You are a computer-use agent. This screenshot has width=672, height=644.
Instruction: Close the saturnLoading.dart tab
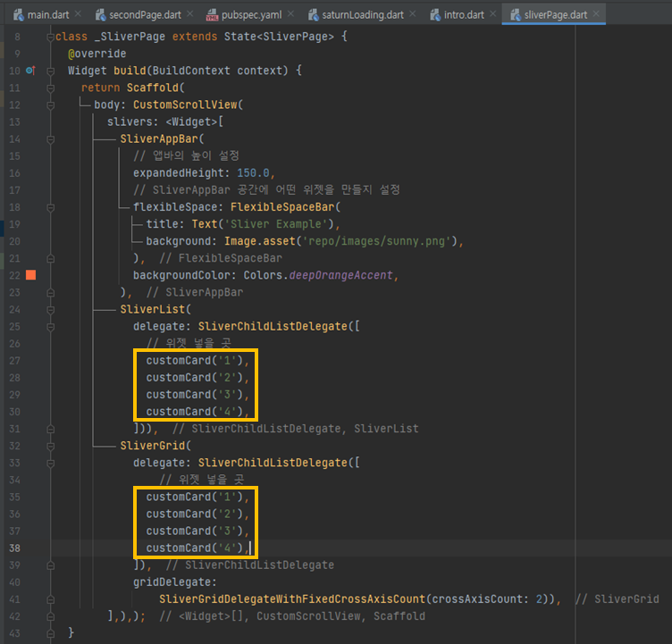413,14
